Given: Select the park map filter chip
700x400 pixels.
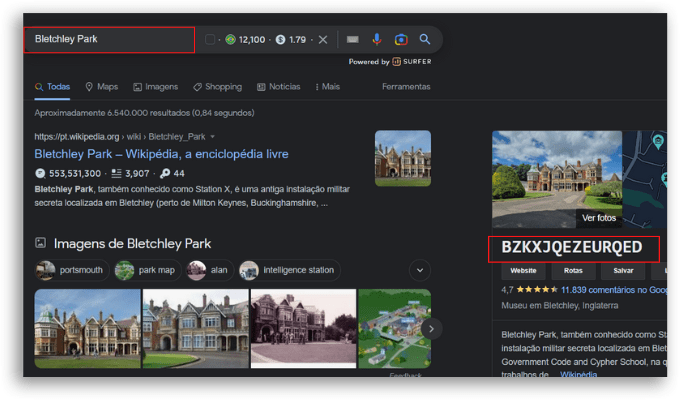Looking at the screenshot, I should [x=148, y=270].
